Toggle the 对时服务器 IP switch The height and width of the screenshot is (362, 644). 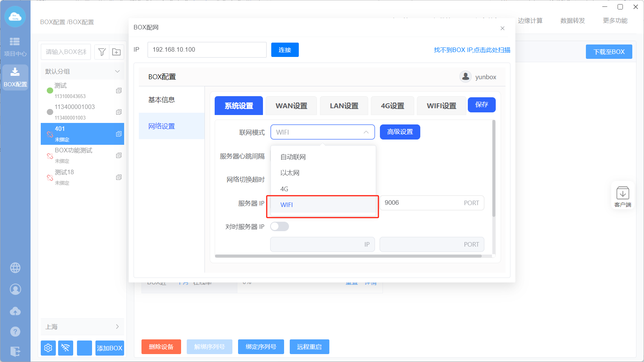pos(280,226)
